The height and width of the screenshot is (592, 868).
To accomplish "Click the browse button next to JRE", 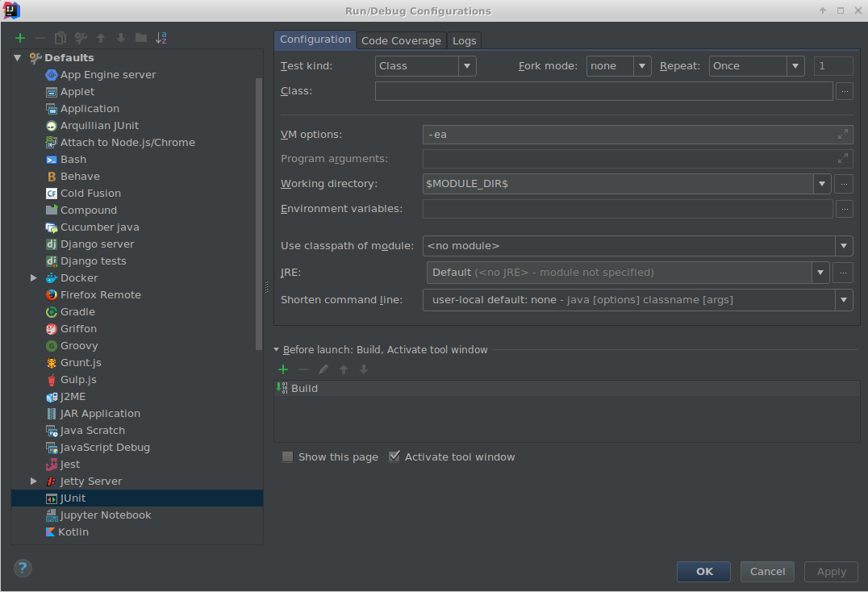I will [843, 273].
